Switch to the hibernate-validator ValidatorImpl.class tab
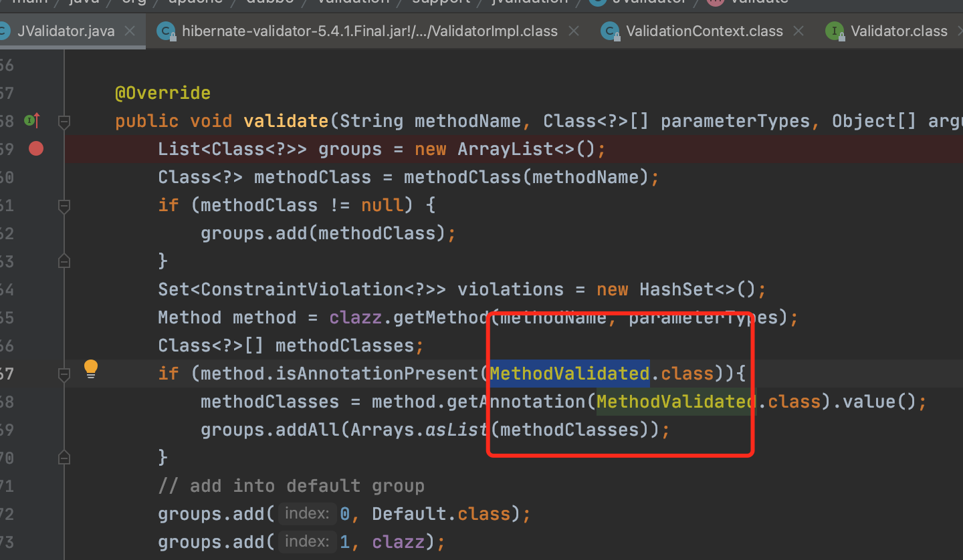This screenshot has width=963, height=560. [369, 31]
